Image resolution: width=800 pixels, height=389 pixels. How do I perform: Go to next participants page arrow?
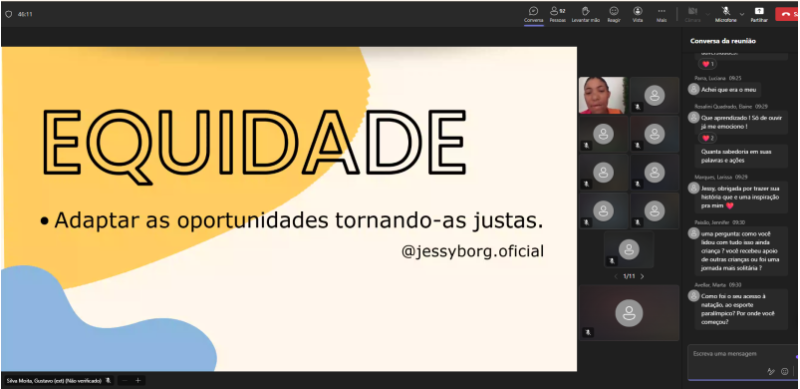pyautogui.click(x=642, y=276)
